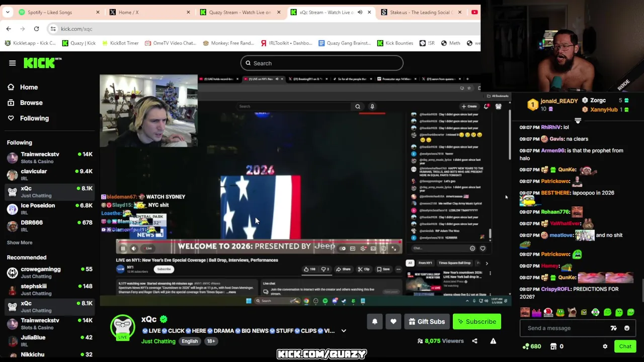Toggle the heart follow button for xQc

tap(393, 322)
